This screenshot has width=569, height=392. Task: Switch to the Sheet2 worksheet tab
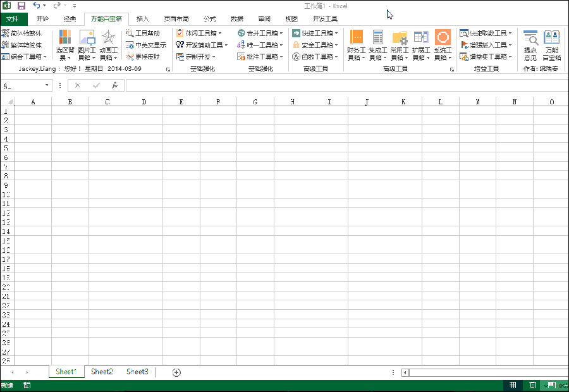[x=101, y=372]
